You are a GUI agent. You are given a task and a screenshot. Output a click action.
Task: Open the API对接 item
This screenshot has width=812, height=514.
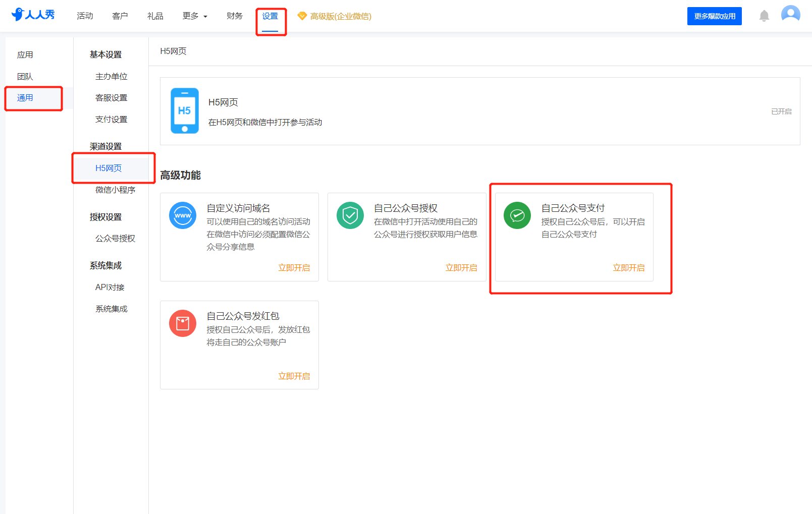[x=110, y=287]
